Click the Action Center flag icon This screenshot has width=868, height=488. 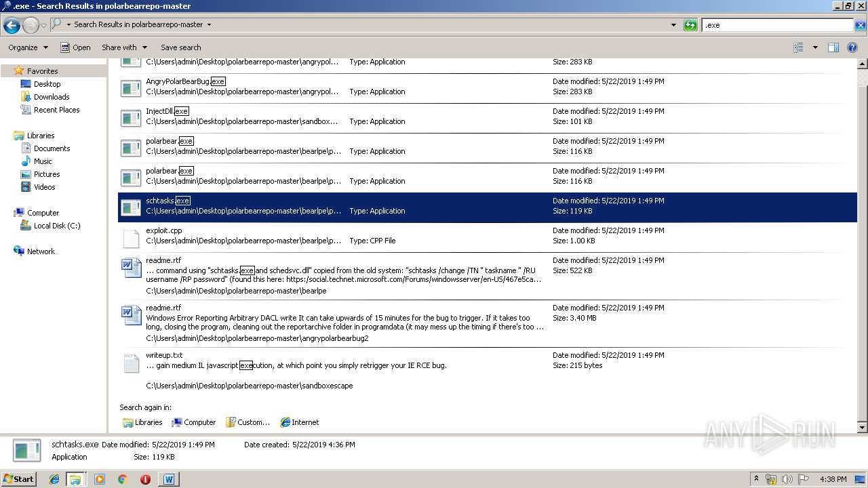(x=804, y=479)
